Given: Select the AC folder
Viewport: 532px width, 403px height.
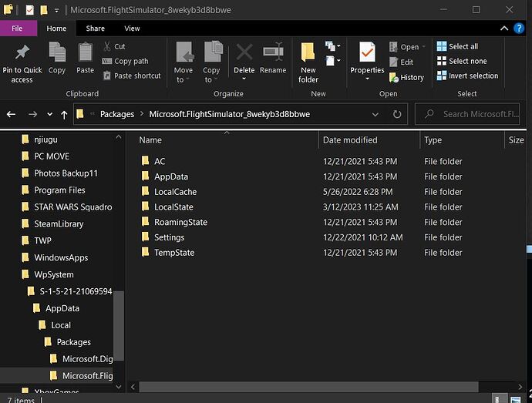Looking at the screenshot, I should click(x=160, y=162).
